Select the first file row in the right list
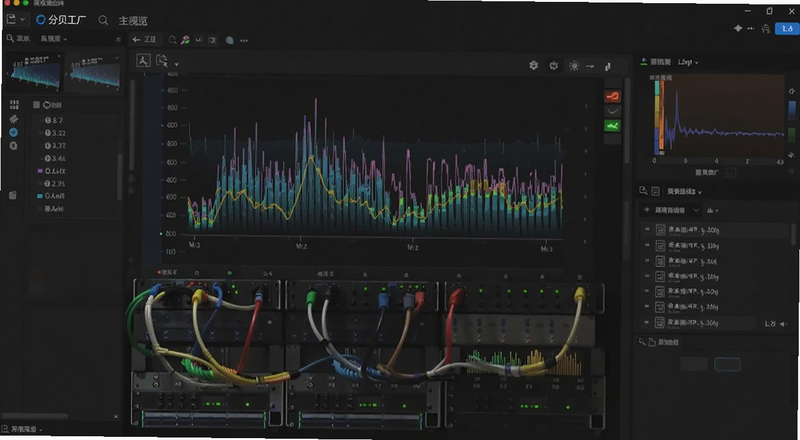Image resolution: width=800 pixels, height=440 pixels. pyautogui.click(x=715, y=231)
